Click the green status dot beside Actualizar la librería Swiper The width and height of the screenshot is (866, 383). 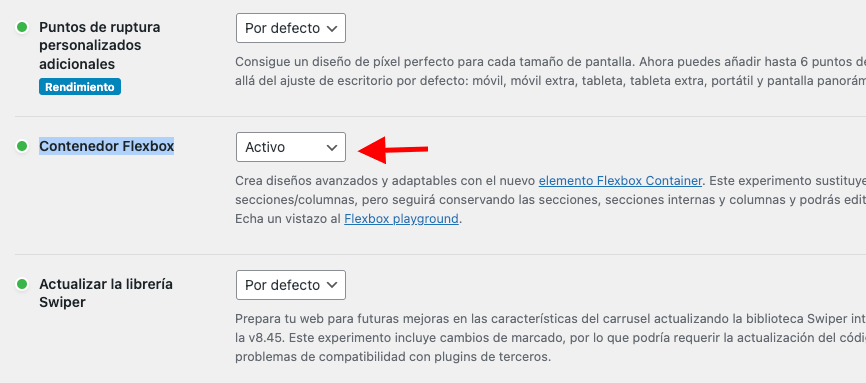(x=22, y=284)
